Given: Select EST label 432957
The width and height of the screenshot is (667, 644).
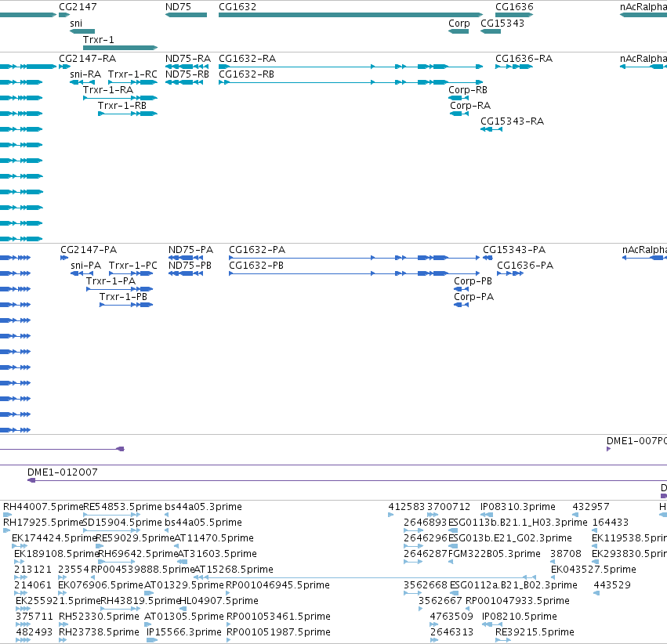Looking at the screenshot, I should click(x=591, y=507).
